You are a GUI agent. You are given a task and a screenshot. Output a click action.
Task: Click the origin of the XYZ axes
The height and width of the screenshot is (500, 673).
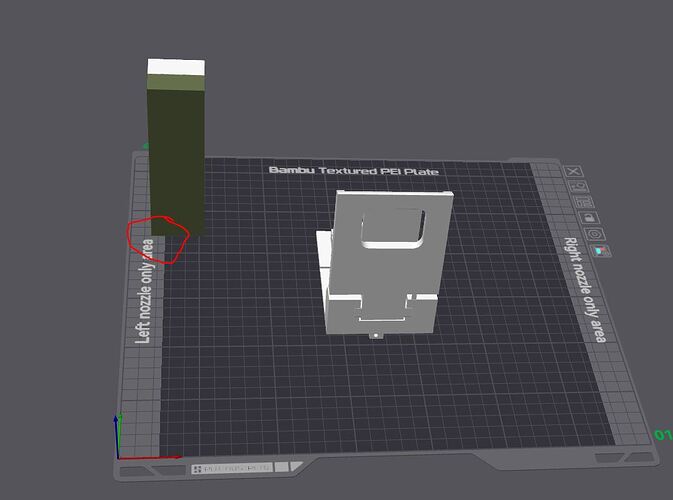coord(118,458)
